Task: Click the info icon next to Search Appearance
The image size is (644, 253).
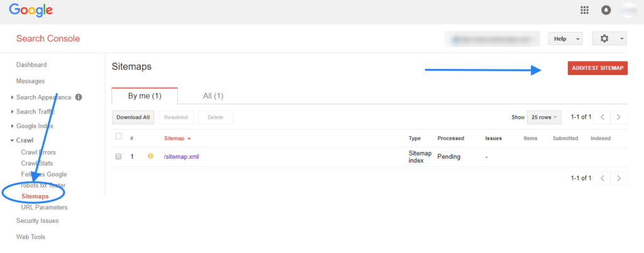Action: (x=79, y=97)
